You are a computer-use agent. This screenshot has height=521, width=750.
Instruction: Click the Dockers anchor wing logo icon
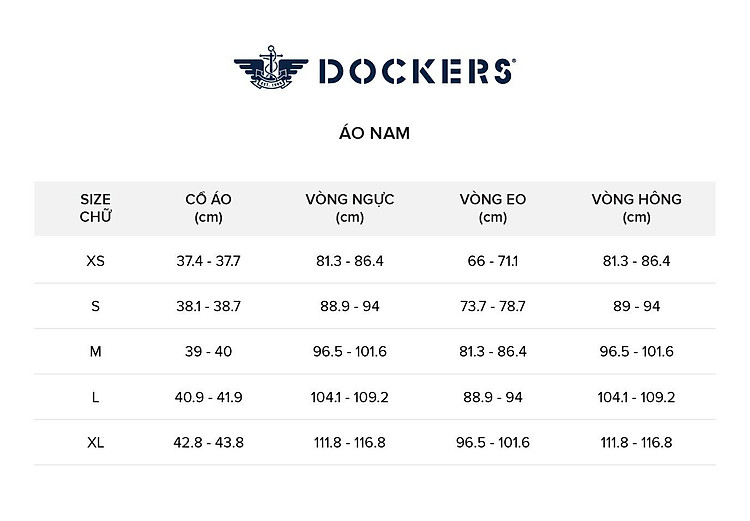(270, 69)
